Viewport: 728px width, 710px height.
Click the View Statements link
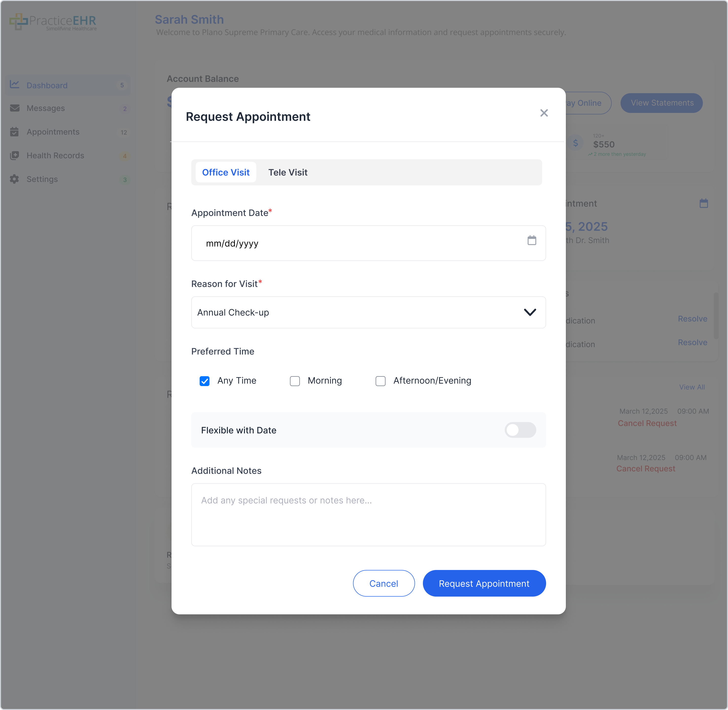(661, 103)
